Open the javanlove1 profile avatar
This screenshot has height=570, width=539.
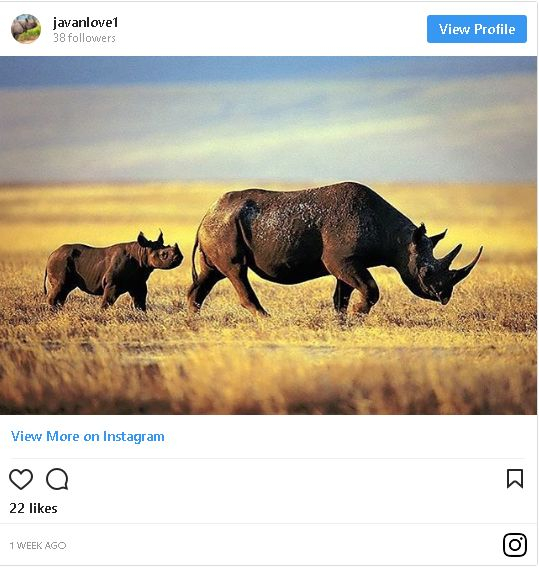(26, 29)
